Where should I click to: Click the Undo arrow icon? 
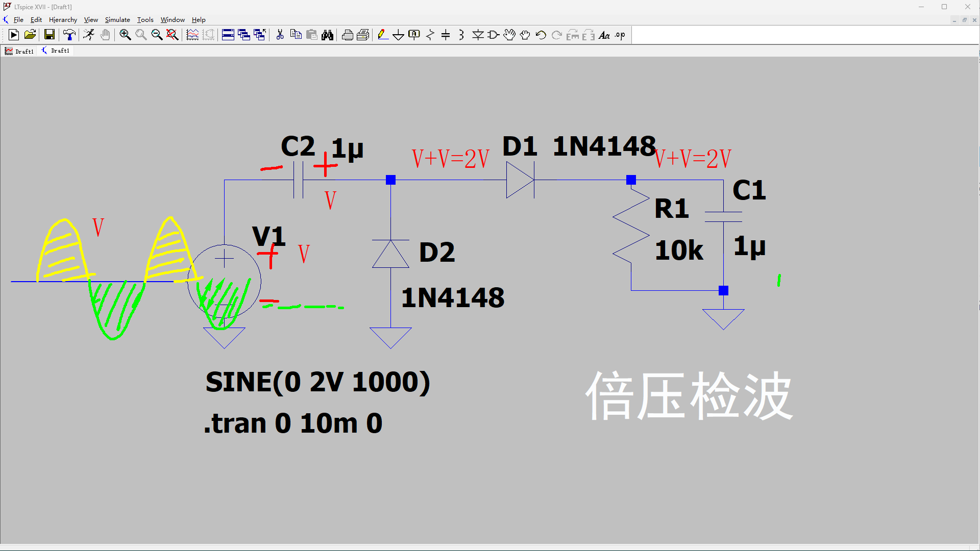click(x=541, y=35)
